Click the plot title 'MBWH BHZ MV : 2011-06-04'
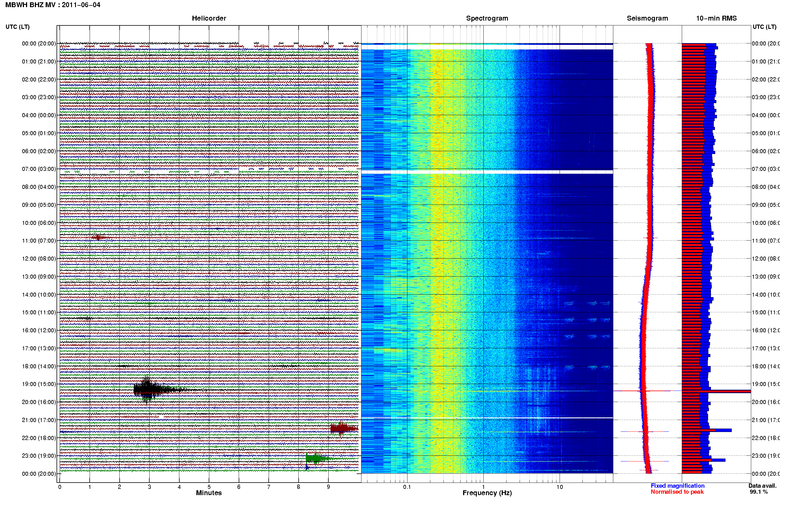Image resolution: width=812 pixels, height=508 pixels. pos(53,5)
